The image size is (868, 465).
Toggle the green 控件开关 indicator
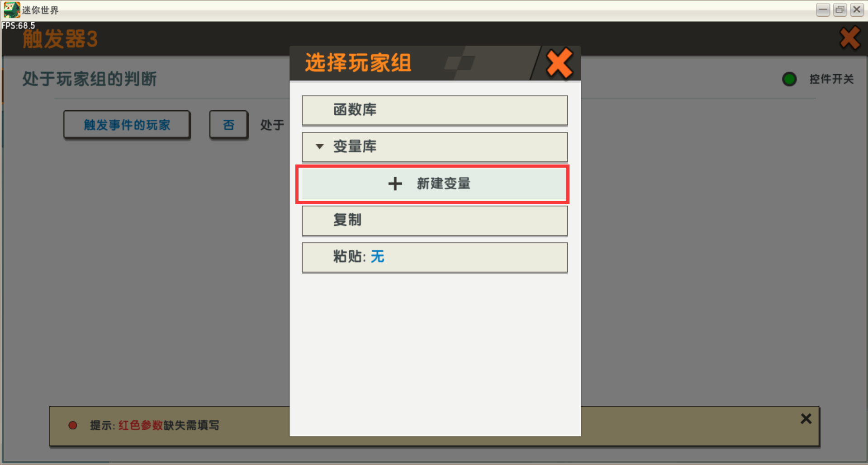tap(789, 79)
